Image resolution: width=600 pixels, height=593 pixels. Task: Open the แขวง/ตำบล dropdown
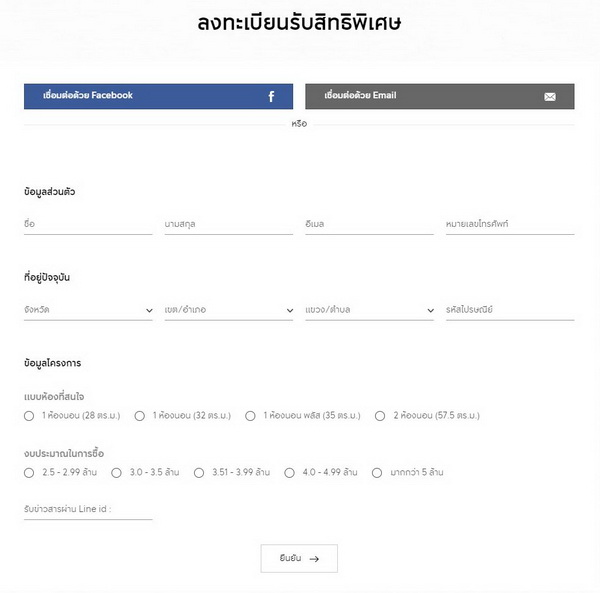[x=369, y=310]
